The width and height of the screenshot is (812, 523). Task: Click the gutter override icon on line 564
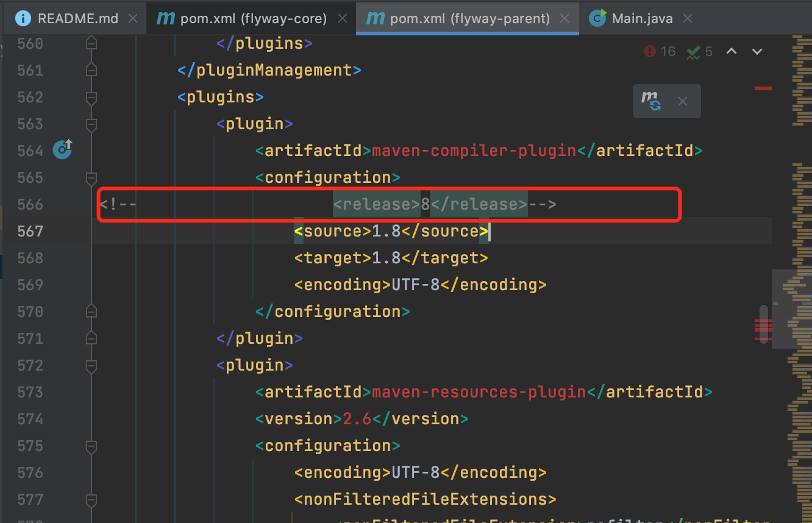click(x=62, y=149)
